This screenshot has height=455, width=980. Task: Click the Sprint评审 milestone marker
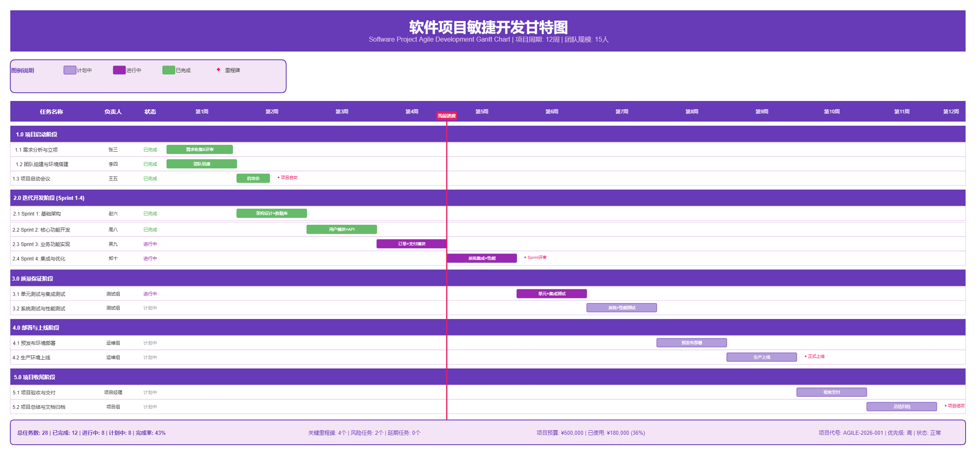tap(525, 258)
